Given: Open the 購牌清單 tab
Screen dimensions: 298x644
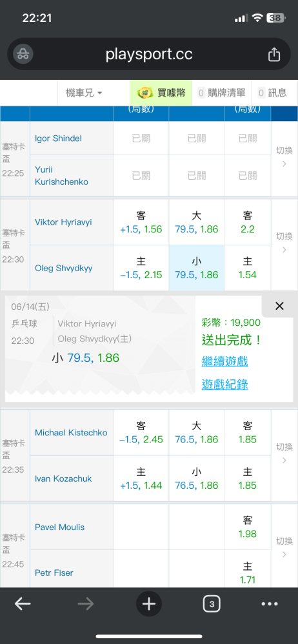Looking at the screenshot, I should tap(221, 93).
